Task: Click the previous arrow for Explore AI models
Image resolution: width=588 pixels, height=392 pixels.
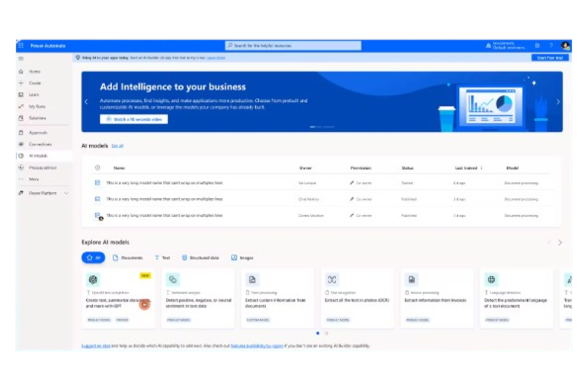Action: 549,242
